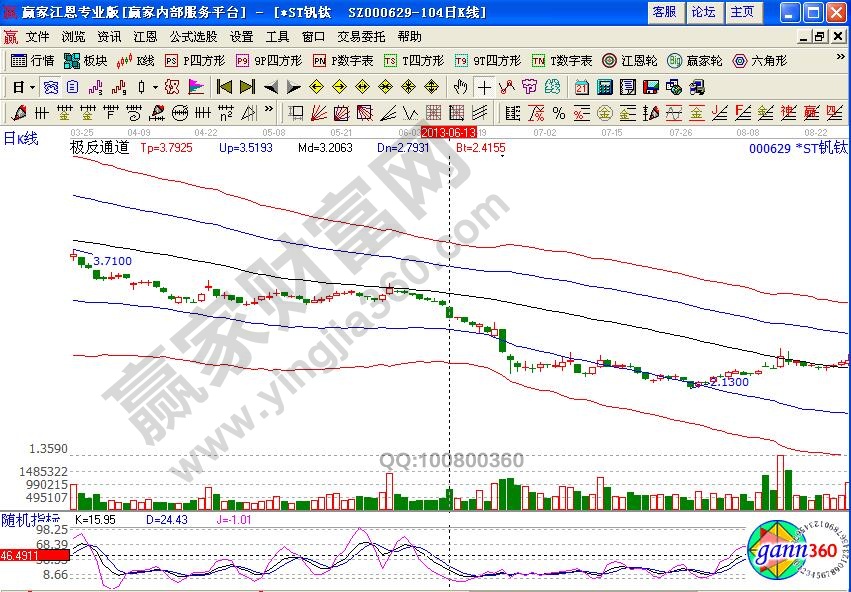
Task: Toggle the hand pan tool
Action: tap(461, 87)
